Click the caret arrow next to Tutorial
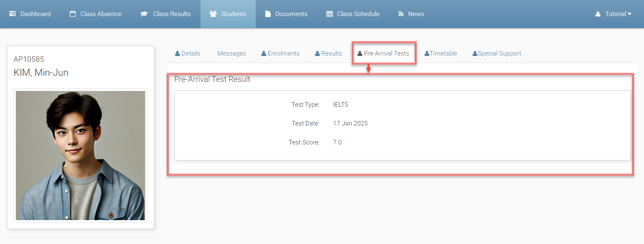This screenshot has height=244, width=644. pos(629,14)
